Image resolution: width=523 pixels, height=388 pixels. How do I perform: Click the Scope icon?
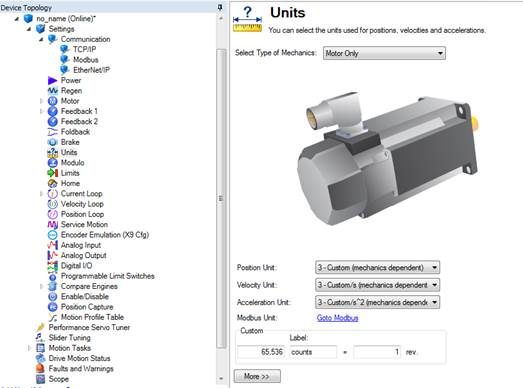point(40,379)
